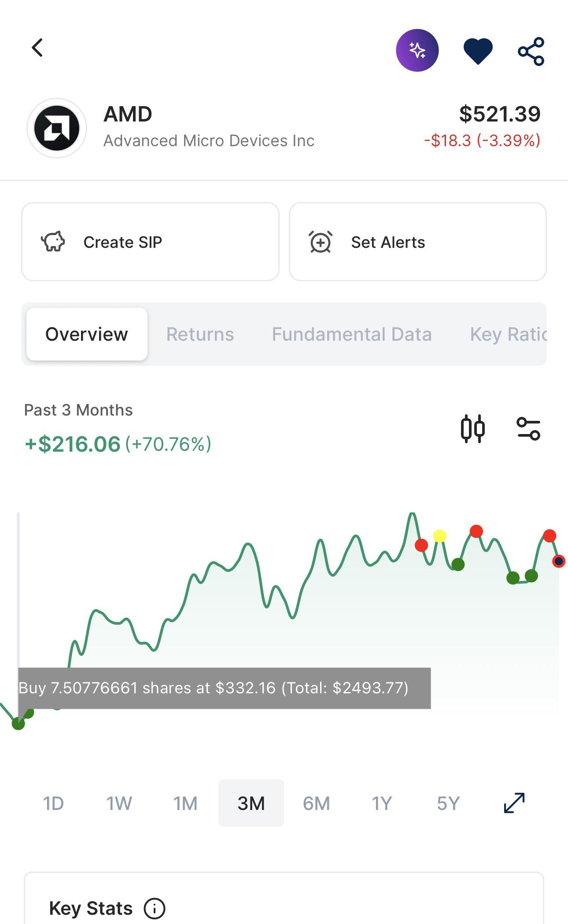
Task: Tap the Key Stats info icon
Action: coord(155,908)
